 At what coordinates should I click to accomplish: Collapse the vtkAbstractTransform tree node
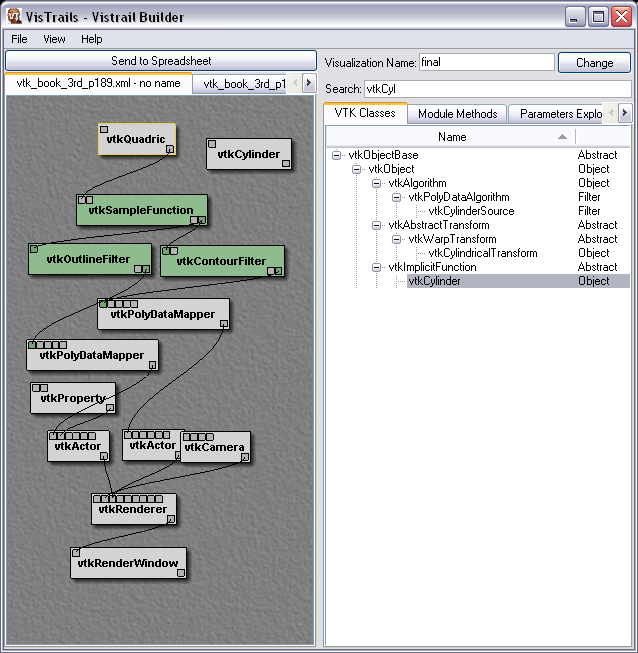(x=376, y=225)
